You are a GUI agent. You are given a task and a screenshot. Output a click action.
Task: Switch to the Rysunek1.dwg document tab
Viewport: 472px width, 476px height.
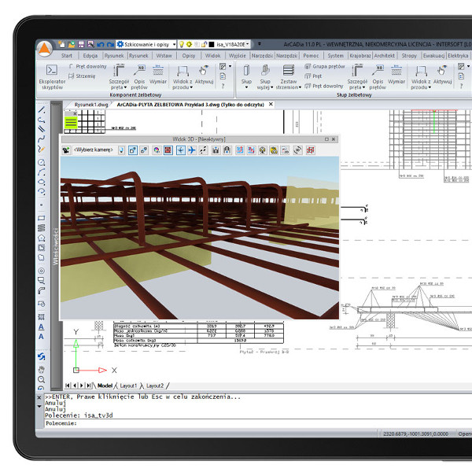[x=91, y=105]
